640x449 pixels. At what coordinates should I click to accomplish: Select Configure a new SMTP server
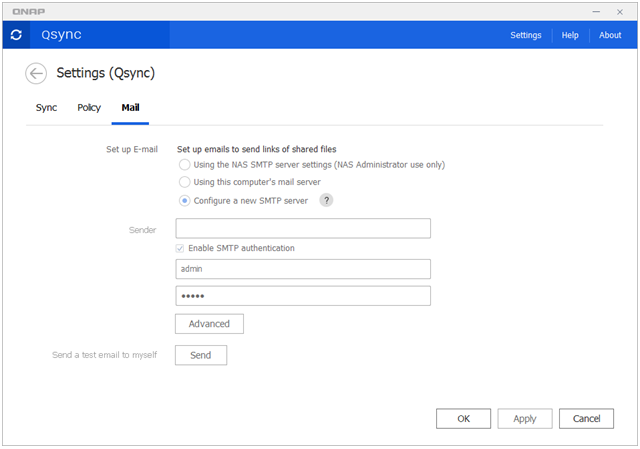point(184,201)
